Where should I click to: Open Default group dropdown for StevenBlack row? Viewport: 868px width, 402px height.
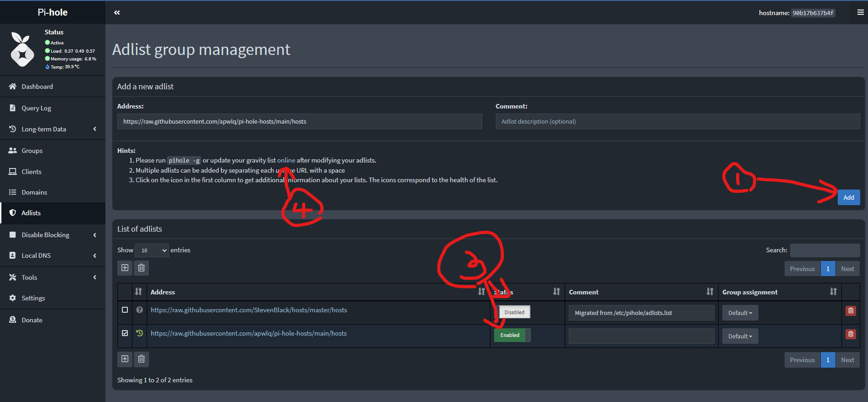(x=740, y=313)
